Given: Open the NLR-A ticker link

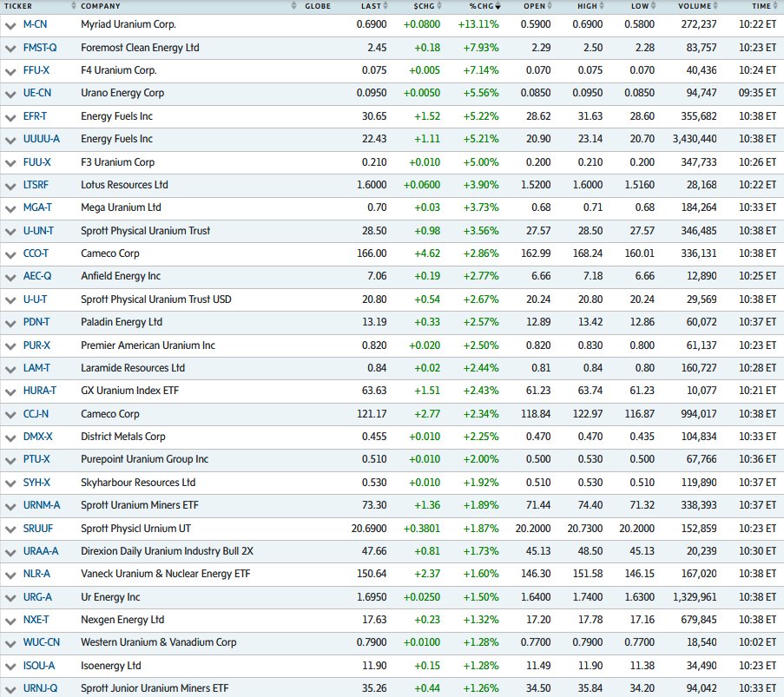Looking at the screenshot, I should pyautogui.click(x=36, y=573).
